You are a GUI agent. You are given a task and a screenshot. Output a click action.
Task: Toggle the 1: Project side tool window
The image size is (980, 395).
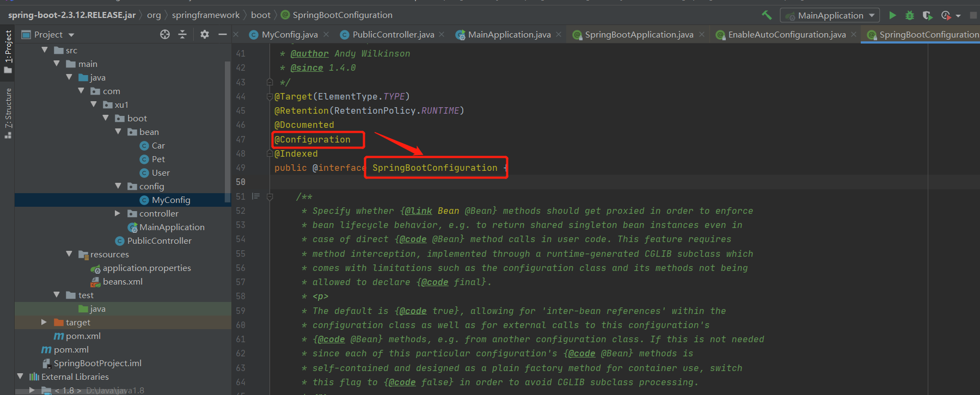(x=8, y=53)
